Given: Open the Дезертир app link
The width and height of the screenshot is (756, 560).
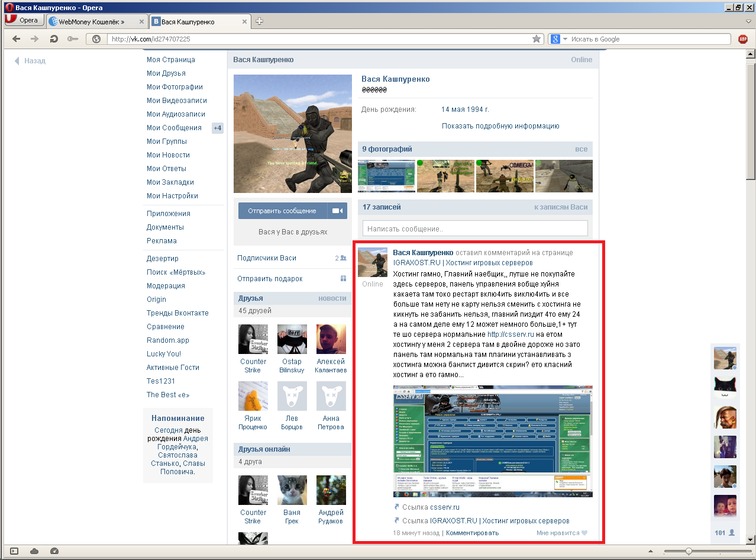Looking at the screenshot, I should [163, 259].
